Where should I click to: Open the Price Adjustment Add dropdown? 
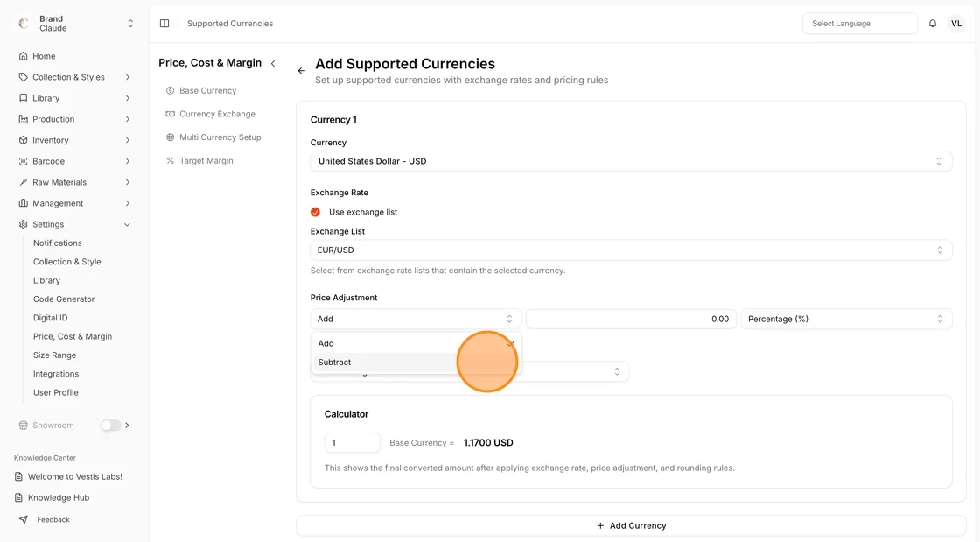coord(416,319)
